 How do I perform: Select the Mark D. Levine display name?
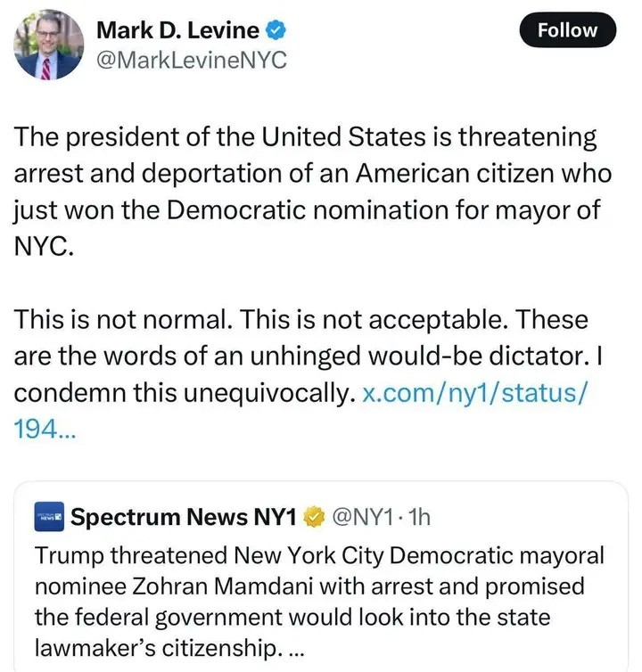click(177, 30)
